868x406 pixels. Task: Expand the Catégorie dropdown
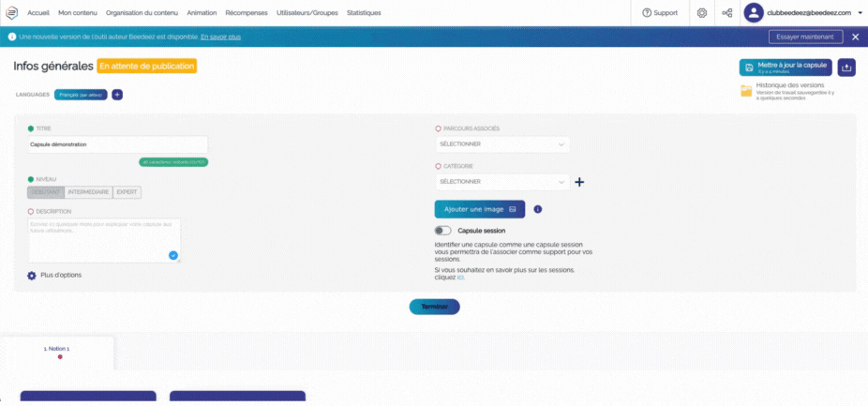click(502, 182)
